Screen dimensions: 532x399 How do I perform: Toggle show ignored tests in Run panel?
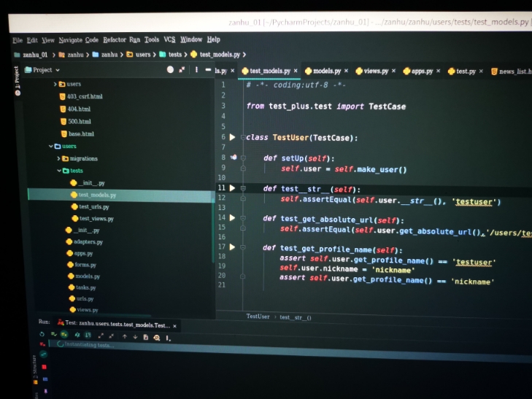(64, 335)
